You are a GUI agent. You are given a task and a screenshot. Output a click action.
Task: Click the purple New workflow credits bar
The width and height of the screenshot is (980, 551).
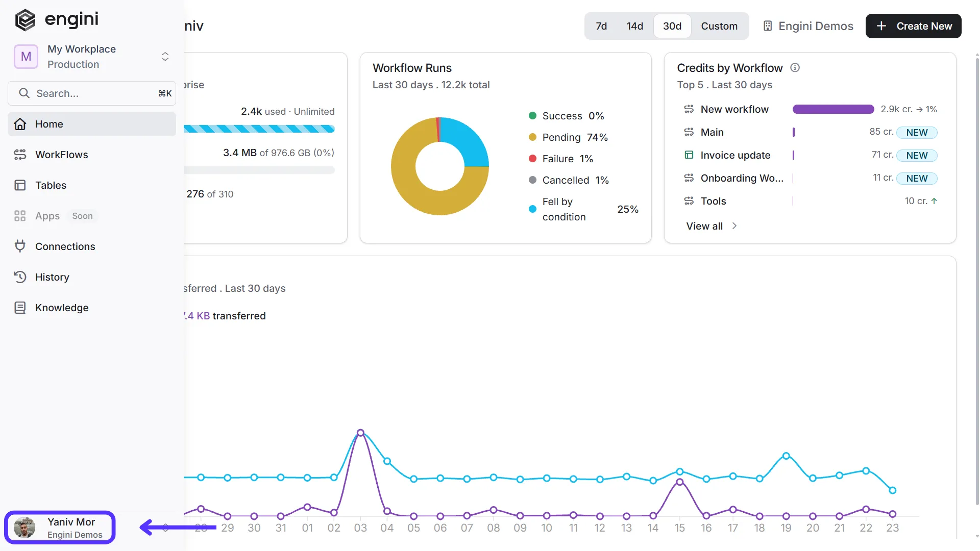(833, 109)
